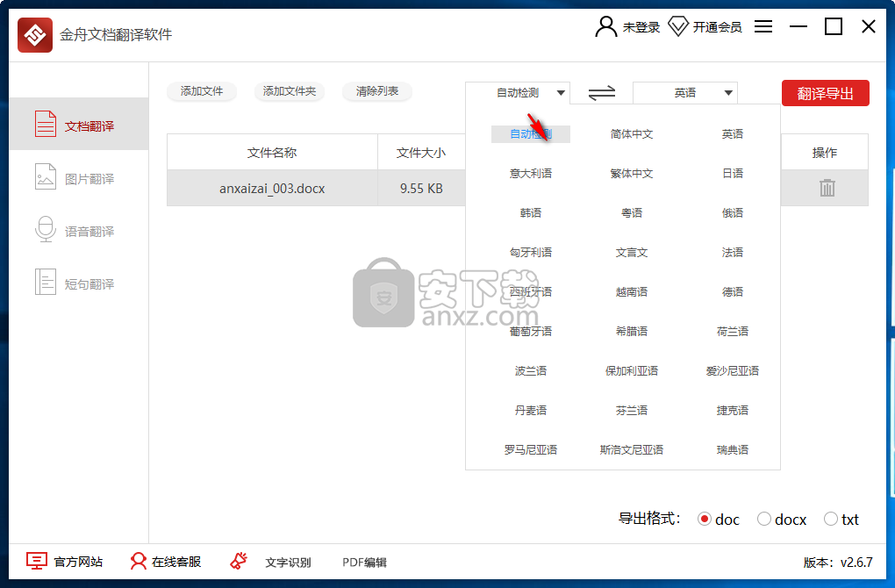The image size is (895, 588).
Task: Click the text recognition OCR icon
Action: [239, 561]
